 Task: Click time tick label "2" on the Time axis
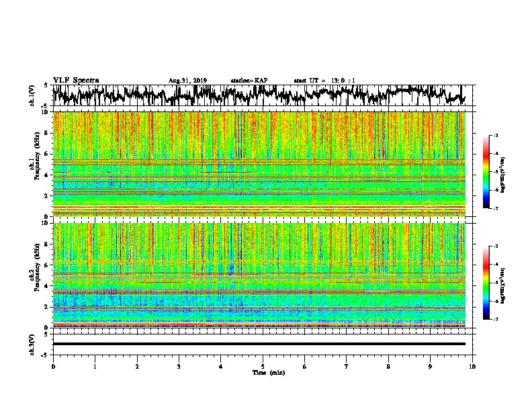click(137, 367)
